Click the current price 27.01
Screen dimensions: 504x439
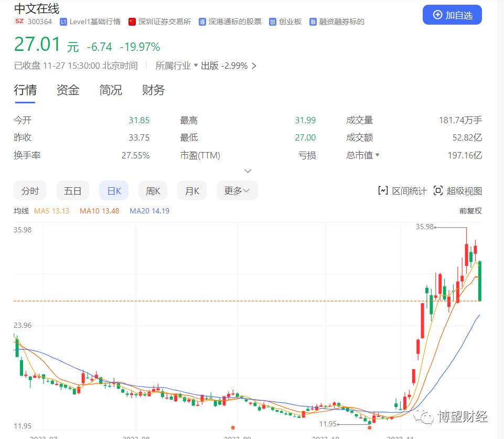pyautogui.click(x=37, y=44)
